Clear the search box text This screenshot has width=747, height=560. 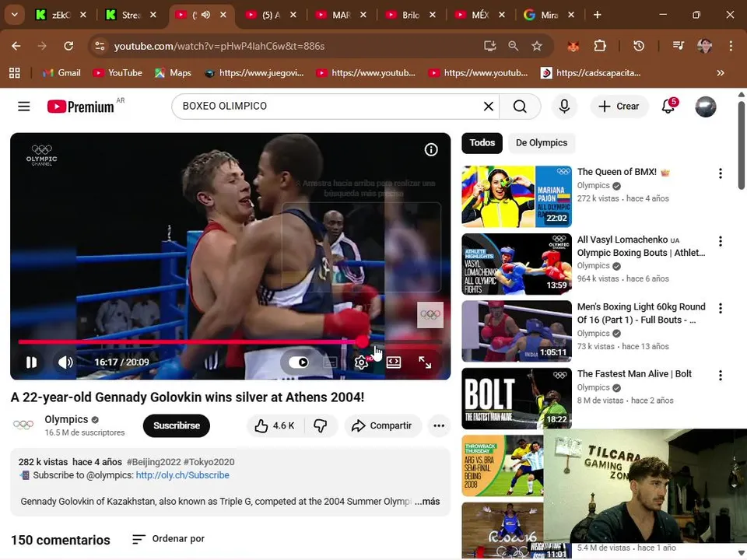pyautogui.click(x=489, y=107)
